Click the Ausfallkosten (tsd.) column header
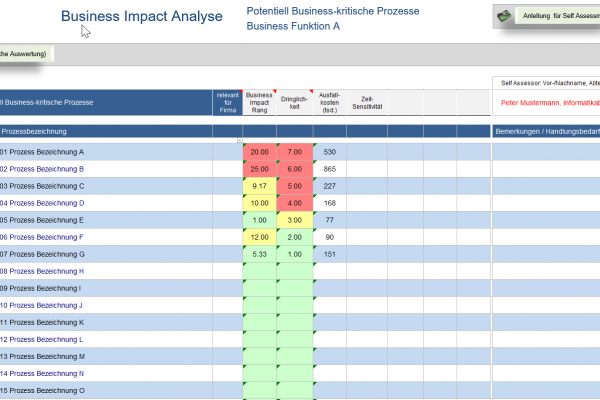600x400 pixels. [329, 101]
